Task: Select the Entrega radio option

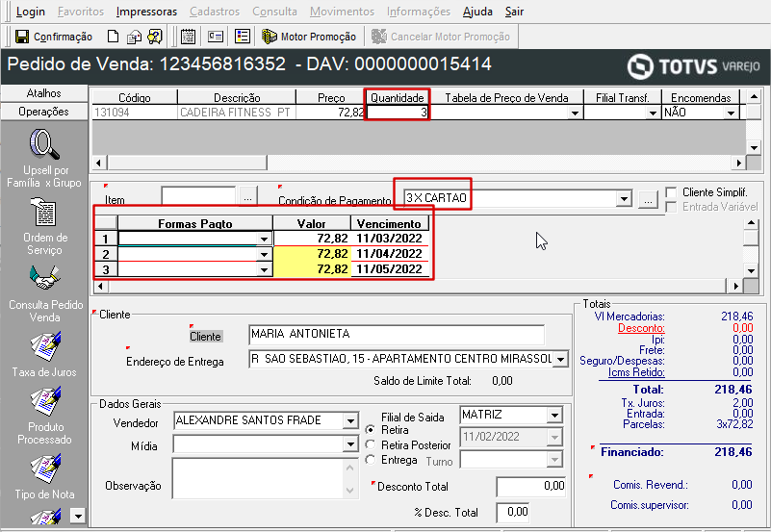Action: (x=371, y=460)
